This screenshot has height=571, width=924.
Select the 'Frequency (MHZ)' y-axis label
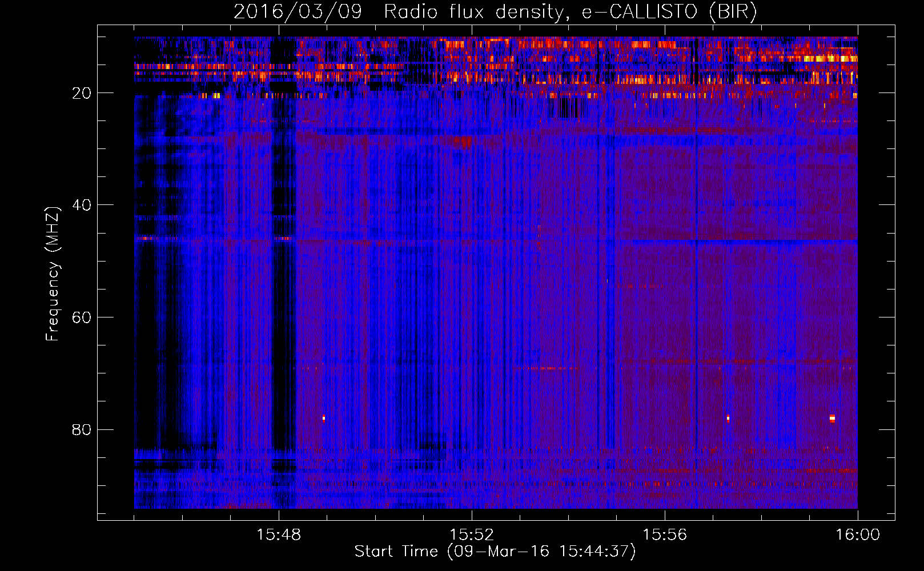pos(52,274)
